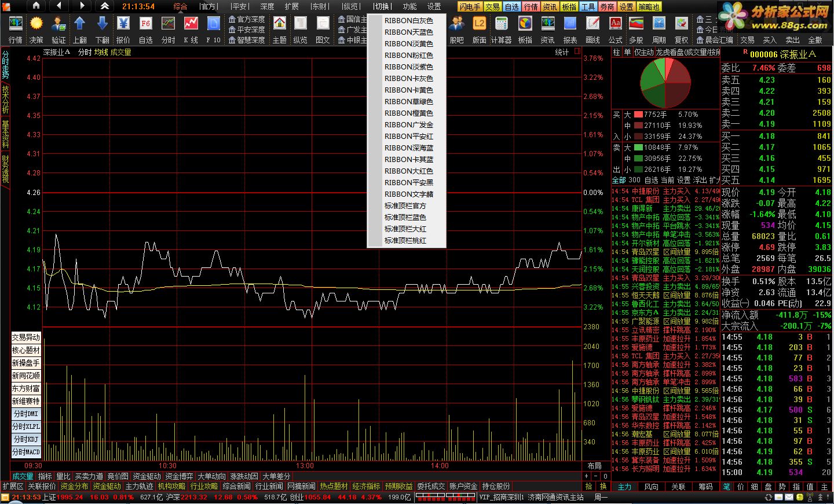834x504 pixels.
Task: Toggle 分时KDJ indicator button
Action: pos(26,439)
